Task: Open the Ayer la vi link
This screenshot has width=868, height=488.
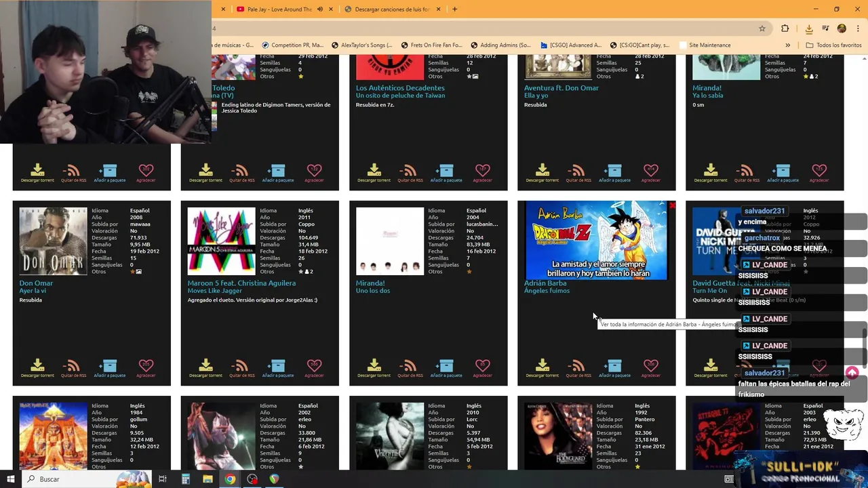Action: (33, 291)
